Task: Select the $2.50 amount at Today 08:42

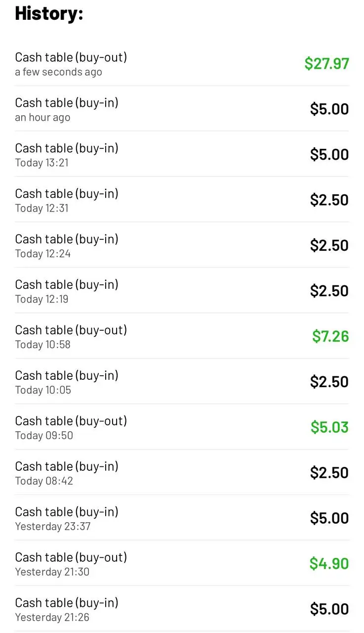Action: point(329,473)
